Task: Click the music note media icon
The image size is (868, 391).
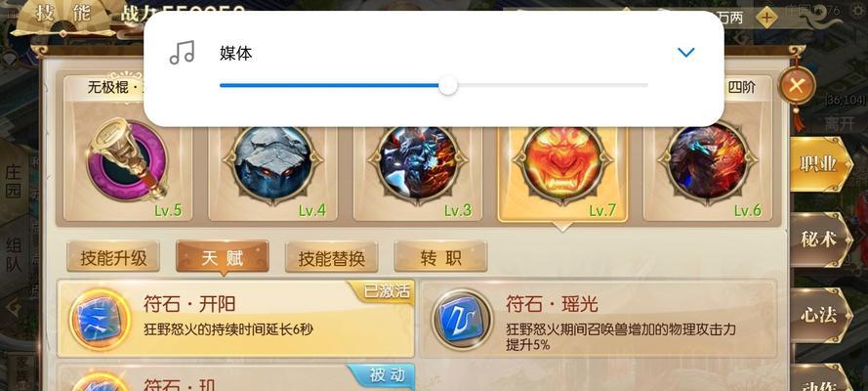Action: tap(183, 53)
